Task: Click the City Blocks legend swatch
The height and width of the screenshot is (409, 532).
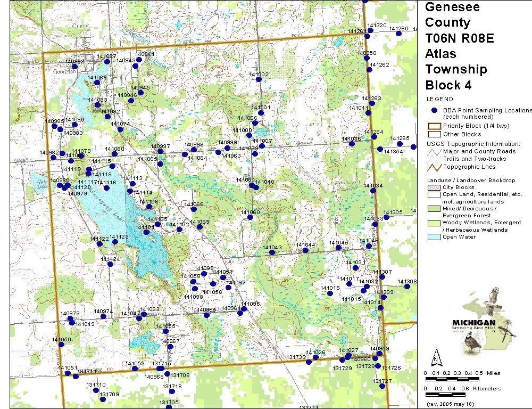Action: point(434,187)
